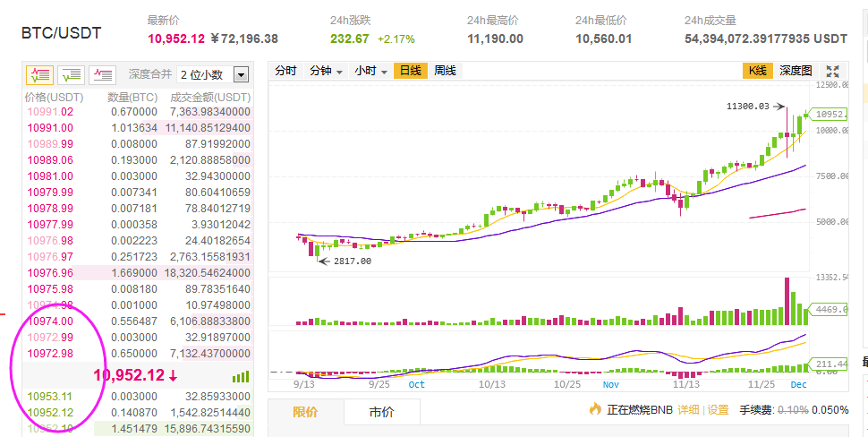
Task: Open the depth merge decimals dropdown
Action: [x=213, y=74]
